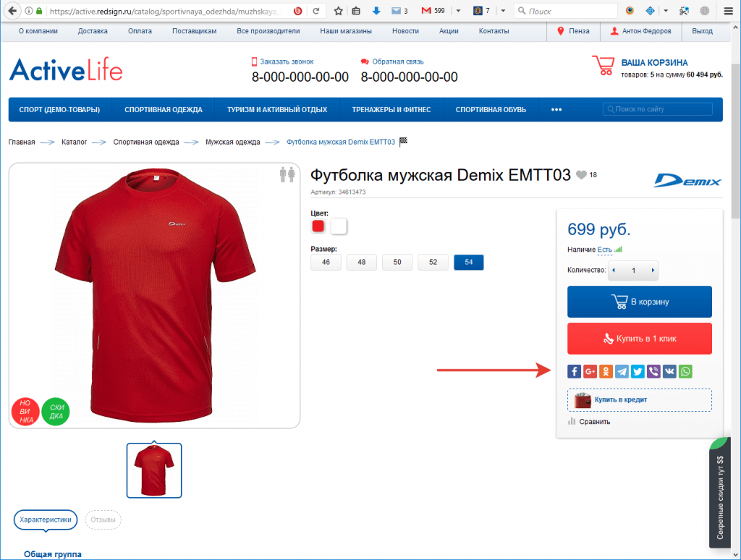
Task: Click the browser Поиск search box
Action: tap(566, 11)
